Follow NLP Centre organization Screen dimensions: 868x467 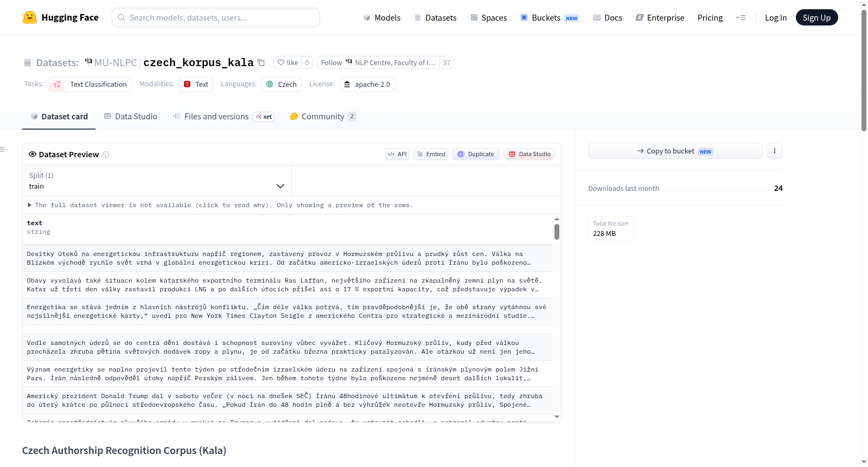click(x=378, y=62)
